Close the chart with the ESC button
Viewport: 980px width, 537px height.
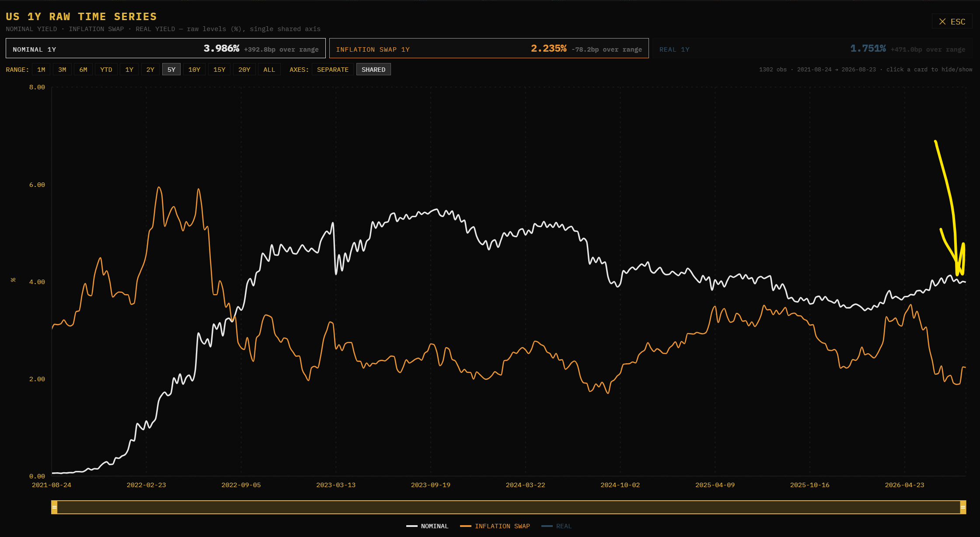(x=952, y=21)
